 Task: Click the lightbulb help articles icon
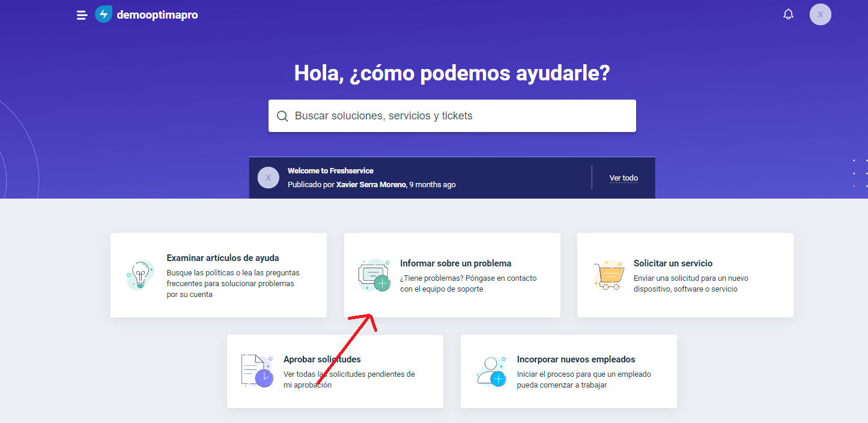140,275
